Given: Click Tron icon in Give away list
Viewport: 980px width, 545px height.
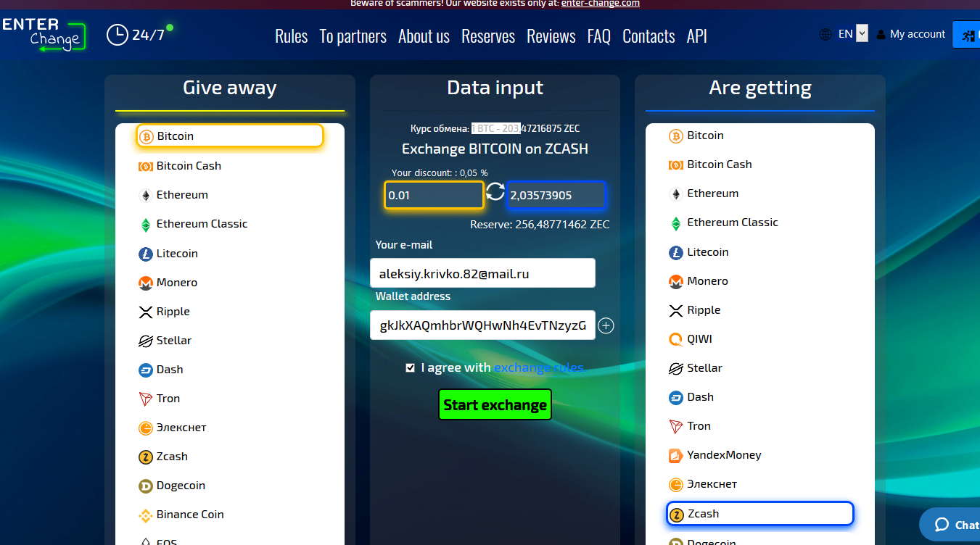Looking at the screenshot, I should pyautogui.click(x=146, y=399).
